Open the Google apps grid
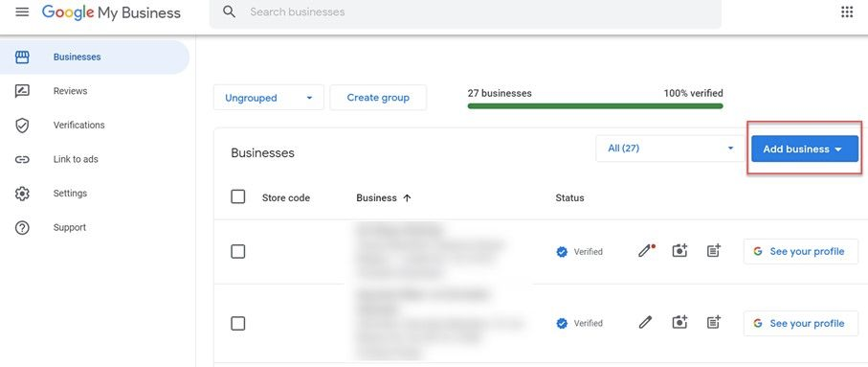This screenshot has height=367, width=868. [847, 11]
